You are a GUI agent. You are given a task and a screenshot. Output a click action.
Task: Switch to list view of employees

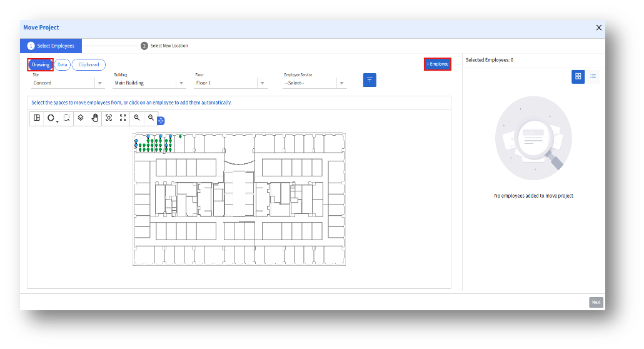(593, 76)
